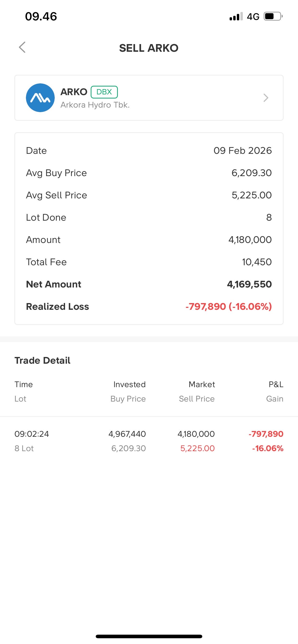Tap the blue Arkora Hydro logo icon

40,98
